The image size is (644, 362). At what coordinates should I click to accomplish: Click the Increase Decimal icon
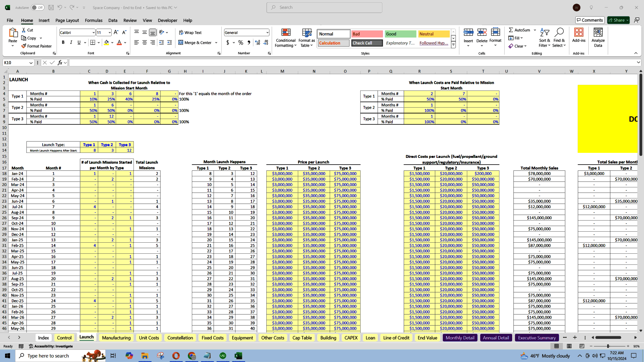click(x=258, y=43)
